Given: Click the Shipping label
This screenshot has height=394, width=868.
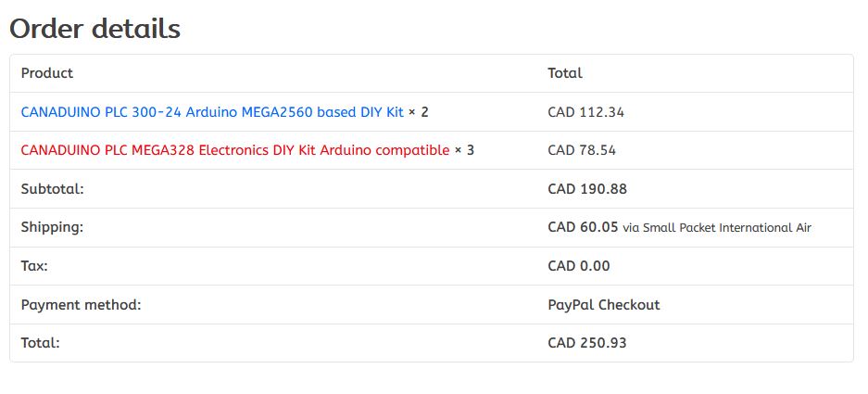Looking at the screenshot, I should click(x=52, y=227).
